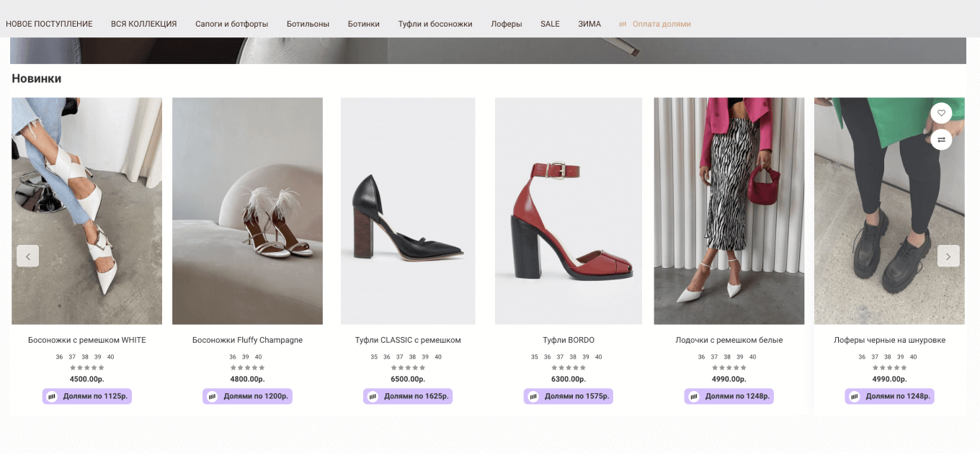
Task: Open the ЗИМА menu item
Action: [x=589, y=24]
